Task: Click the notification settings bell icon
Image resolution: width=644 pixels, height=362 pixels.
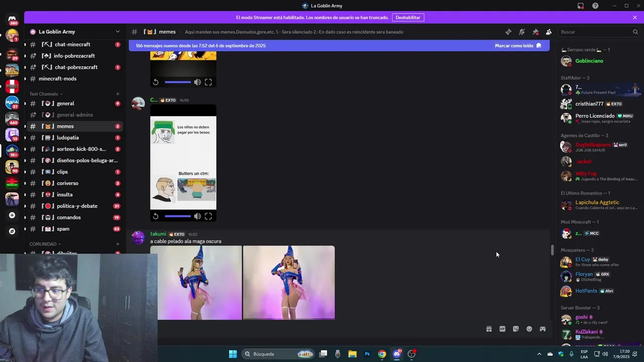Action: pos(522,32)
